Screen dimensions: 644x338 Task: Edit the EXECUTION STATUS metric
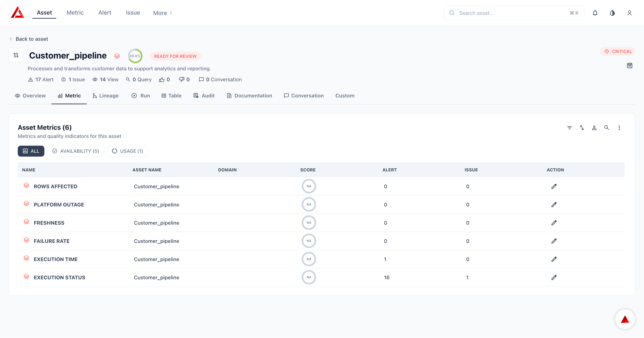554,278
